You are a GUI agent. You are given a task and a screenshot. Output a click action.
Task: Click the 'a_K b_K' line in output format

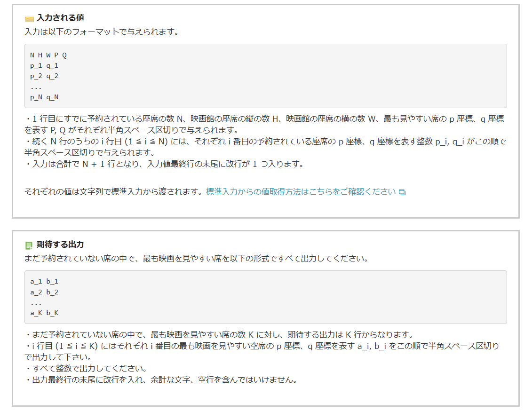44,313
